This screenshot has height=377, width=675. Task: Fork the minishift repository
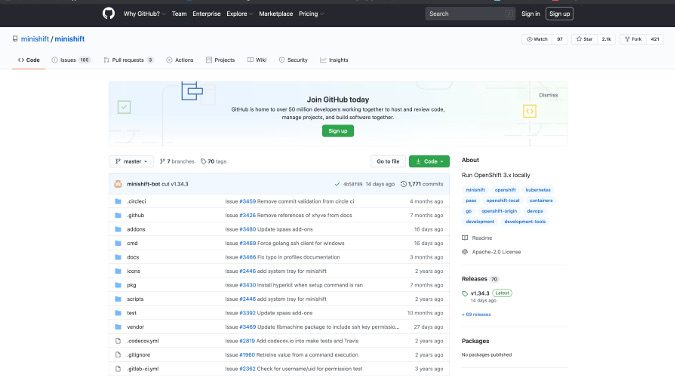click(633, 39)
